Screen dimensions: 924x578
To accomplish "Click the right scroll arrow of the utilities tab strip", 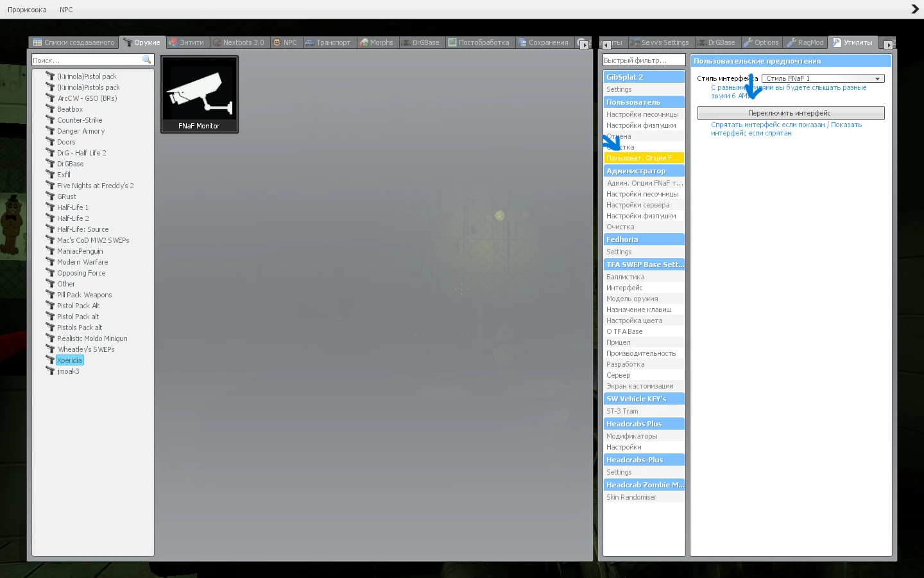I will (888, 45).
